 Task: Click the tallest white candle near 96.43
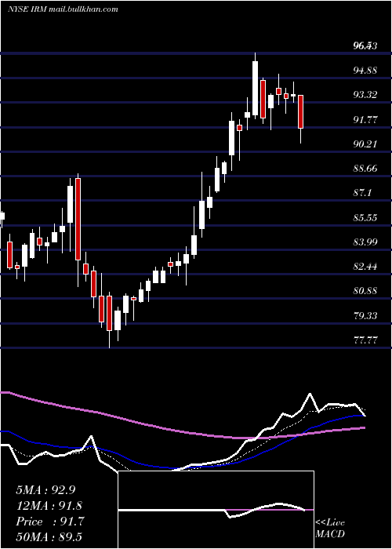coord(255,88)
